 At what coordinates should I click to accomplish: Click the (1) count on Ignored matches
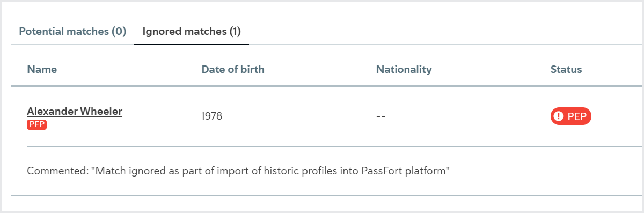coord(235,32)
